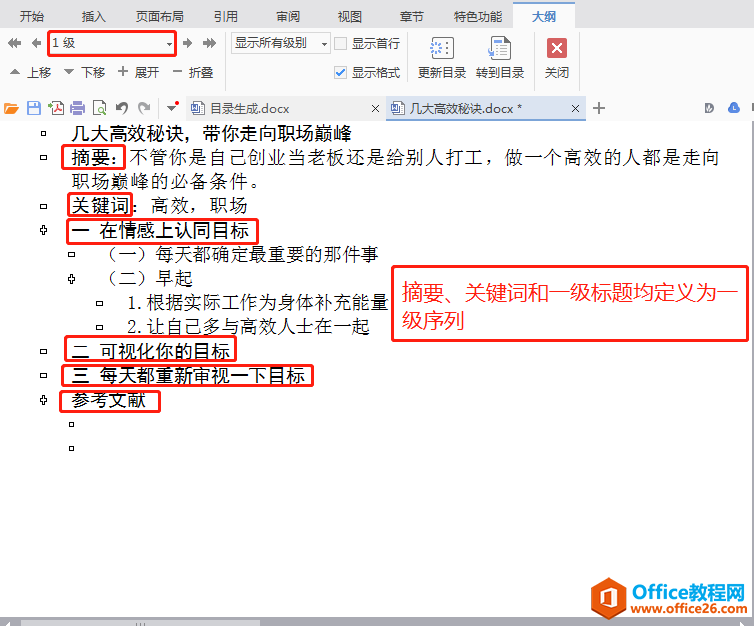Expand plus marker beside 参考文献

point(44,400)
